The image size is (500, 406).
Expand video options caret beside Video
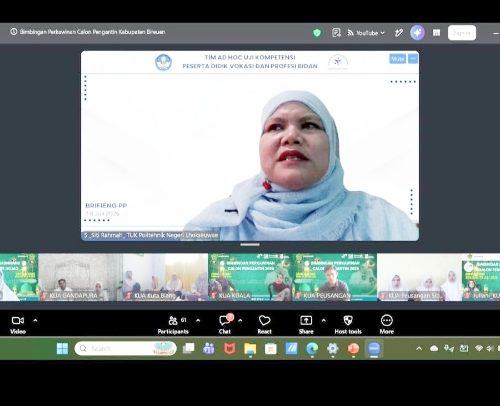(x=35, y=321)
